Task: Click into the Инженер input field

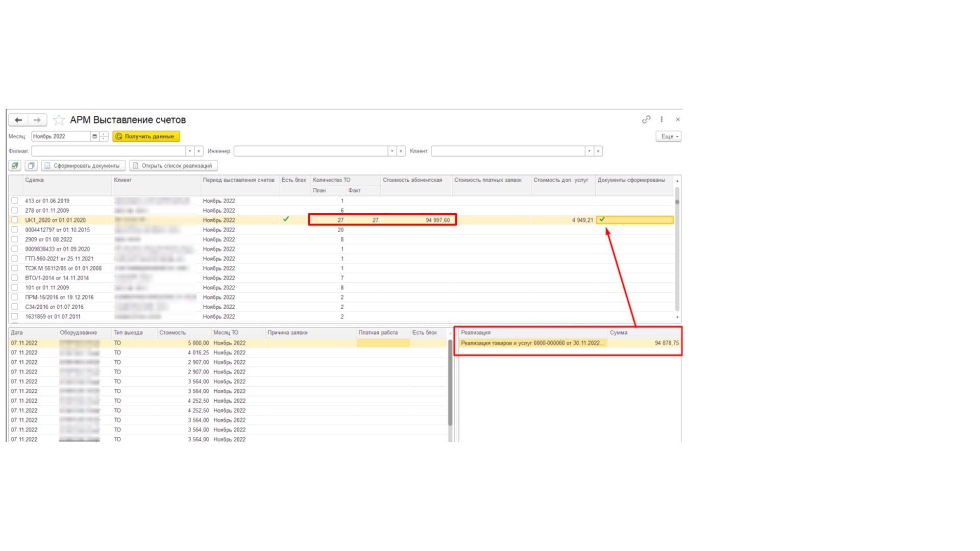Action: [310, 151]
